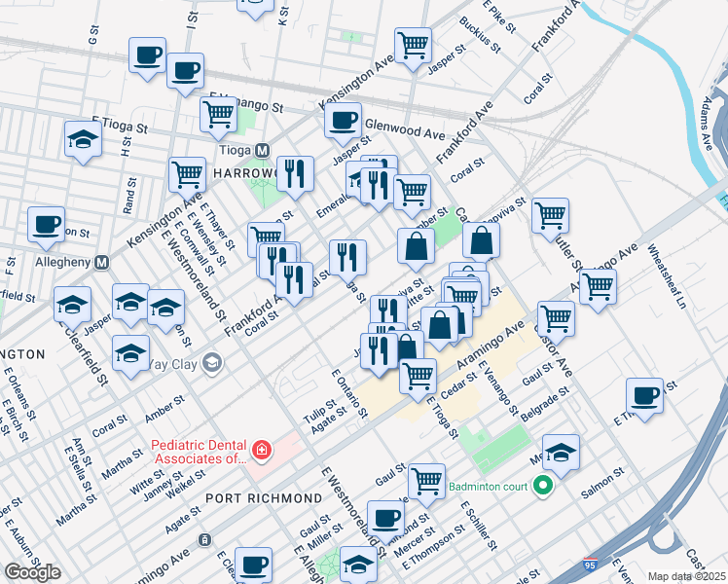This screenshot has height=584, width=728.
Task: Open the Pediatric Dental Associates hospital marker
Action: click(x=262, y=451)
